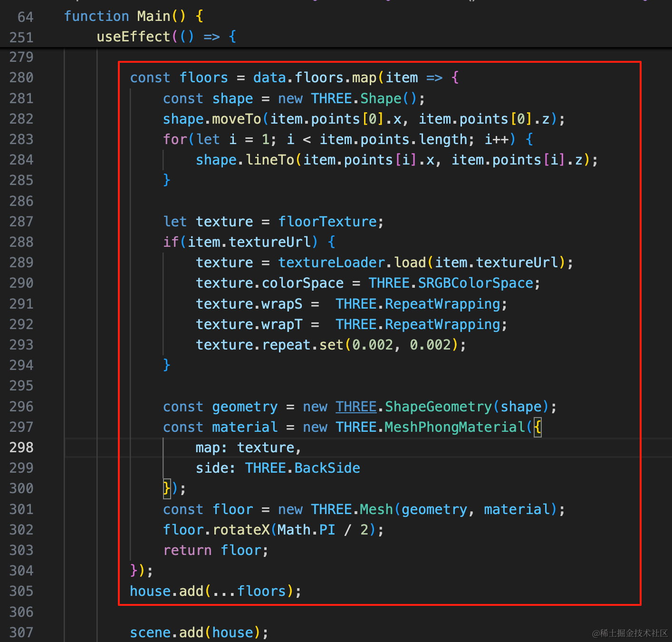Viewport: 672px width, 642px height.
Task: Click the THREE.BackSide value on line 299
Action: (x=303, y=468)
